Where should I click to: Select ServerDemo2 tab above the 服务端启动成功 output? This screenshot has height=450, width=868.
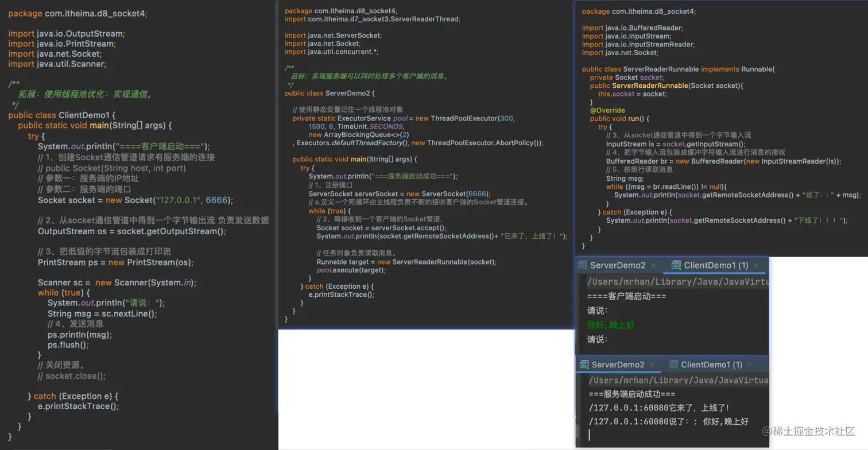pyautogui.click(x=618, y=364)
